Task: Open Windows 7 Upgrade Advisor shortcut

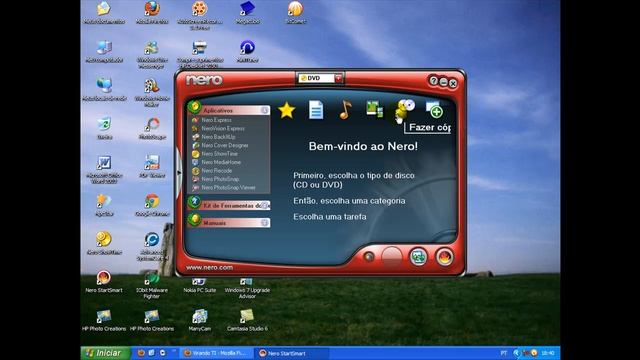Action: [247, 287]
